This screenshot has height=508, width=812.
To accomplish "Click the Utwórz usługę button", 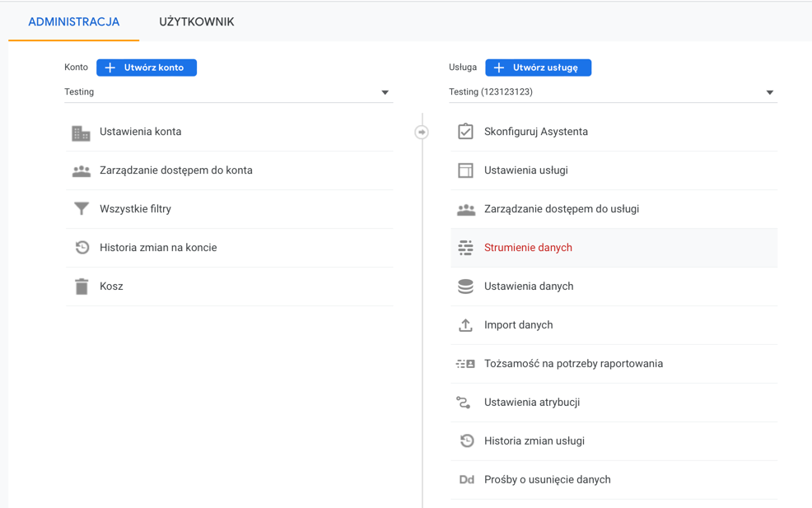I will coord(538,68).
